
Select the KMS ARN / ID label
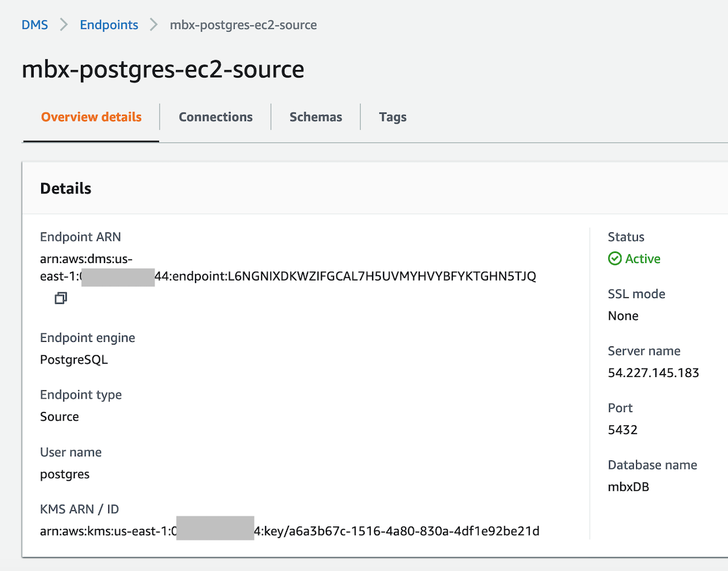80,509
